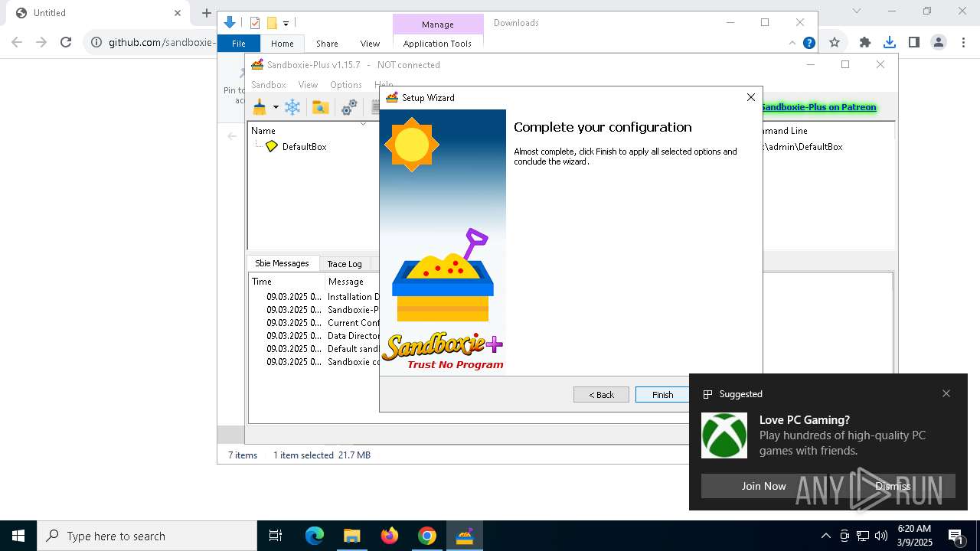Viewport: 980px width, 551px height.
Task: Open the Action Center notifications icon
Action: click(x=955, y=536)
